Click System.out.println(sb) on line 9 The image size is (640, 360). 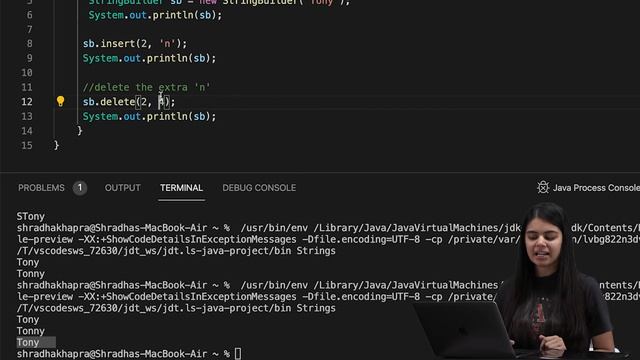click(149, 58)
